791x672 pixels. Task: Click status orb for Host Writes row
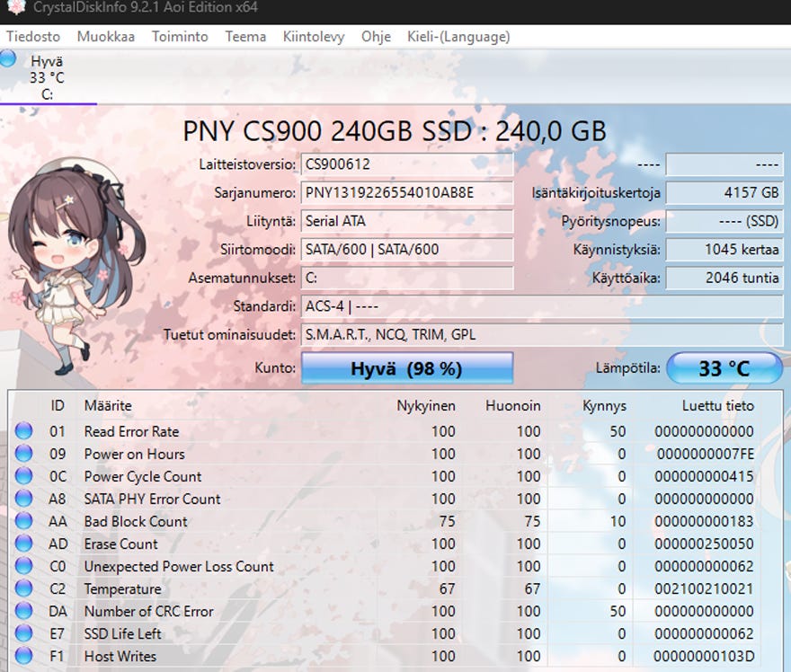[23, 656]
